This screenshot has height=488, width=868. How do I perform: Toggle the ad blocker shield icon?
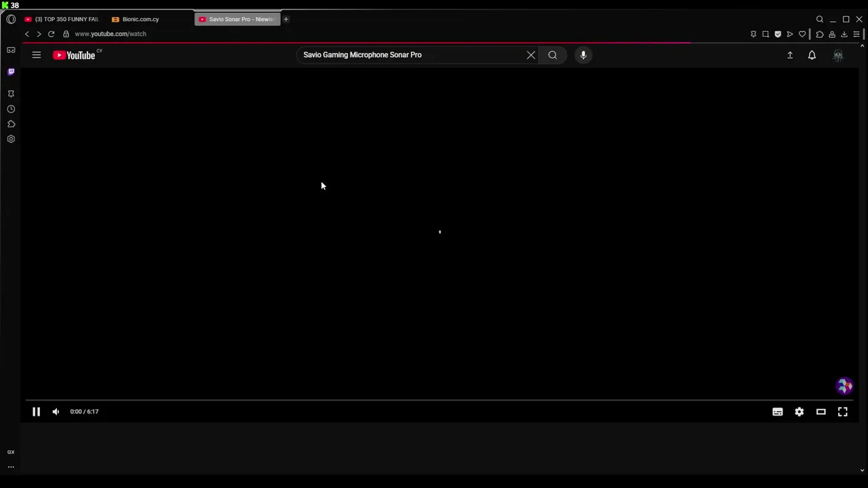[778, 34]
